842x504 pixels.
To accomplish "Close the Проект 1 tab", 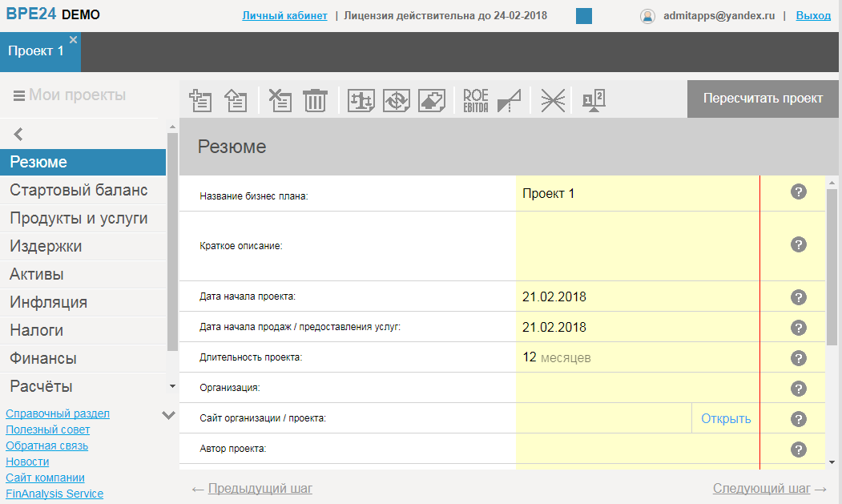I will pyautogui.click(x=74, y=40).
